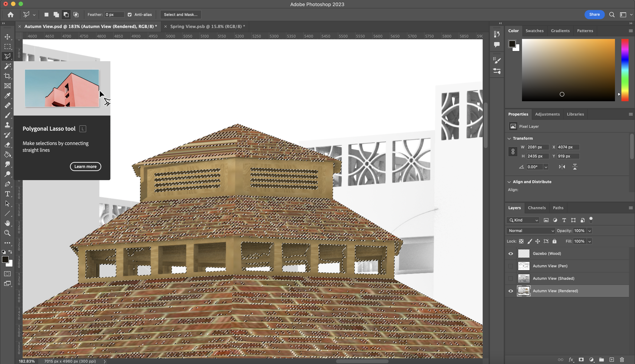Open the Normal blend mode dropdown

[x=531, y=231]
